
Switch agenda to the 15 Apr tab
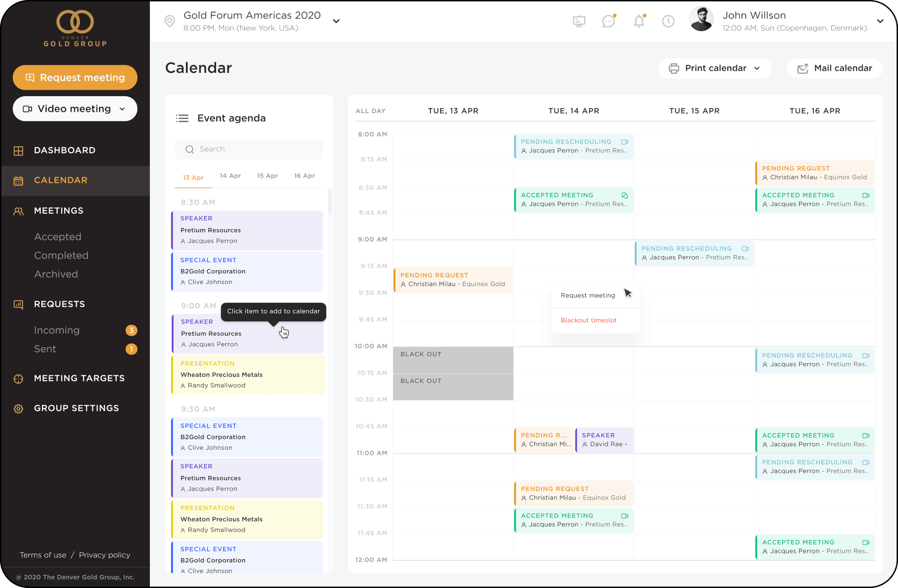pos(267,176)
